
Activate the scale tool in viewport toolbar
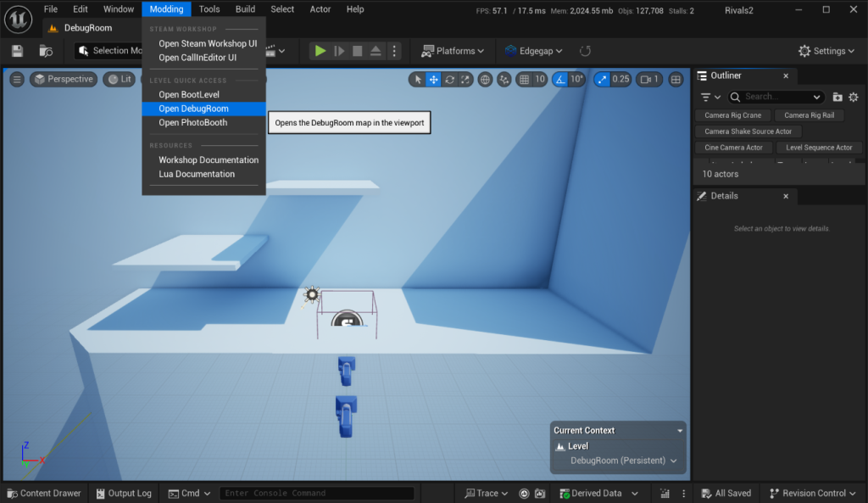[x=465, y=80]
